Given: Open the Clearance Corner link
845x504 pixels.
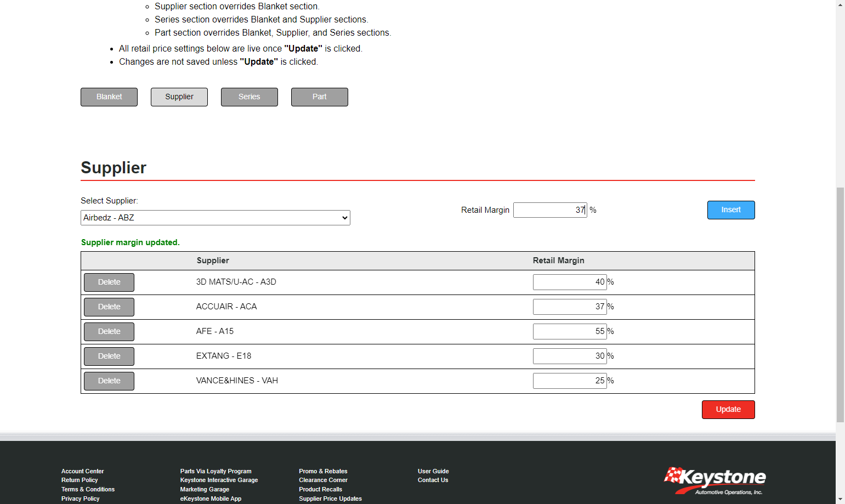Looking at the screenshot, I should pyautogui.click(x=323, y=480).
